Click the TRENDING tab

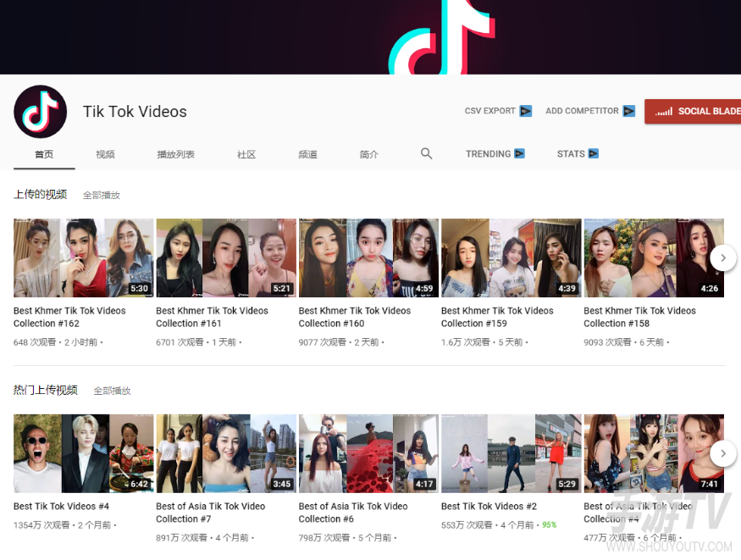[495, 154]
